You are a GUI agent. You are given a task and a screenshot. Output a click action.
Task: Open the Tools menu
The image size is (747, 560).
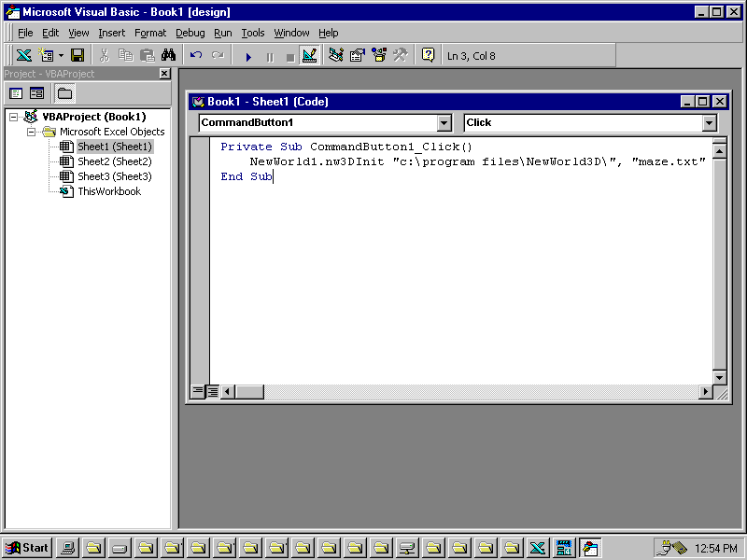pos(252,33)
